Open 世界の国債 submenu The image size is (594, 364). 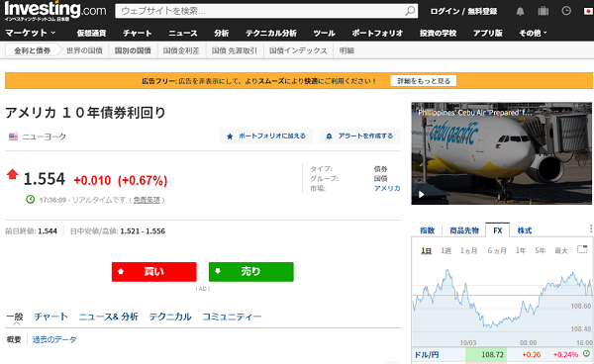tap(84, 50)
